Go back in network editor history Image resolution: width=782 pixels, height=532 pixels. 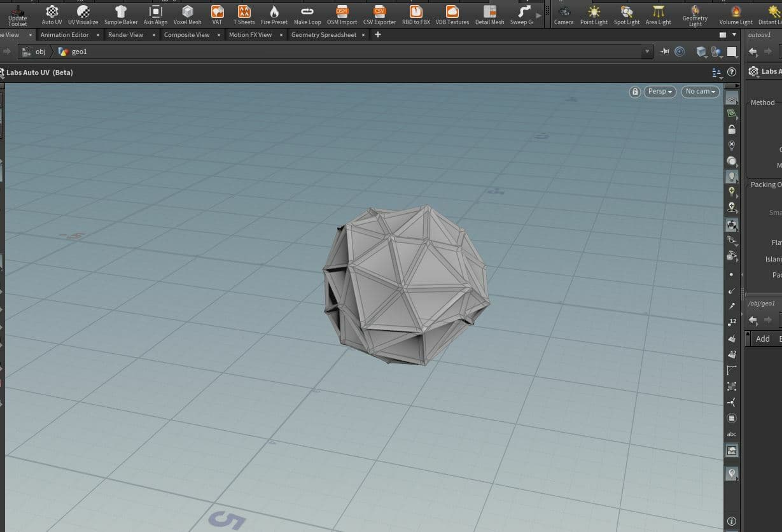[x=753, y=320]
